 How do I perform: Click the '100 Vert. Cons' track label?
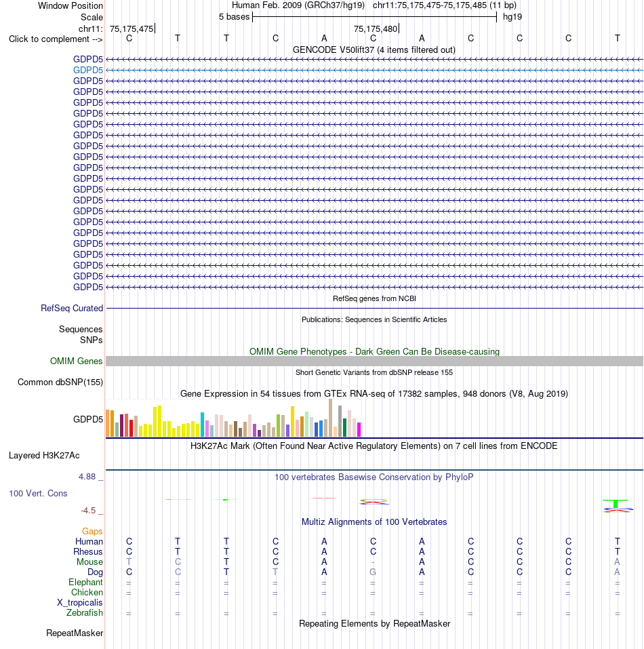[38, 494]
